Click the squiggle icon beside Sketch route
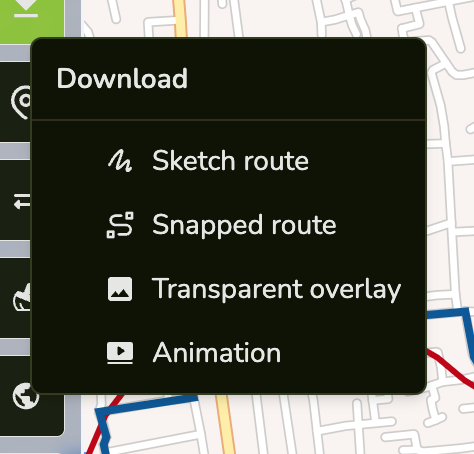Viewport: 474px width, 454px height. (120, 161)
